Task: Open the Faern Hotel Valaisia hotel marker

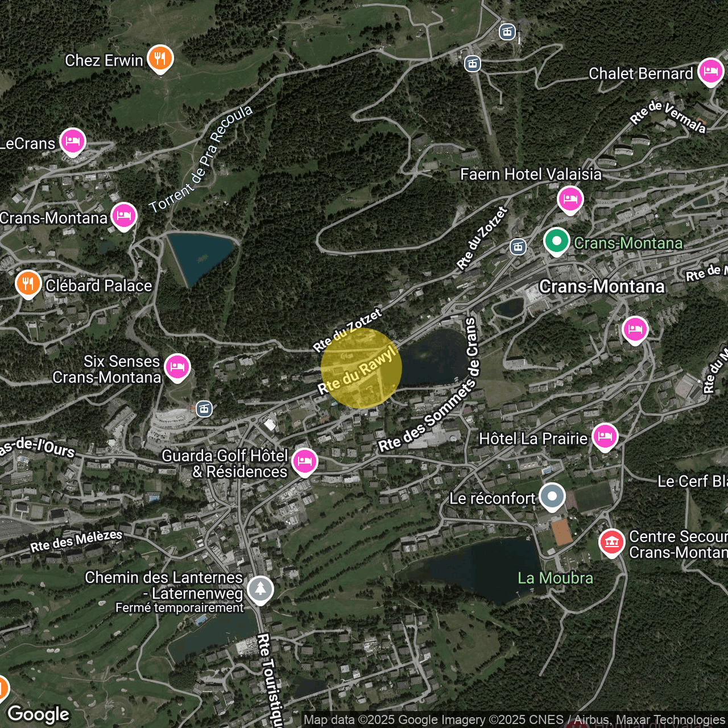Action: [x=570, y=199]
